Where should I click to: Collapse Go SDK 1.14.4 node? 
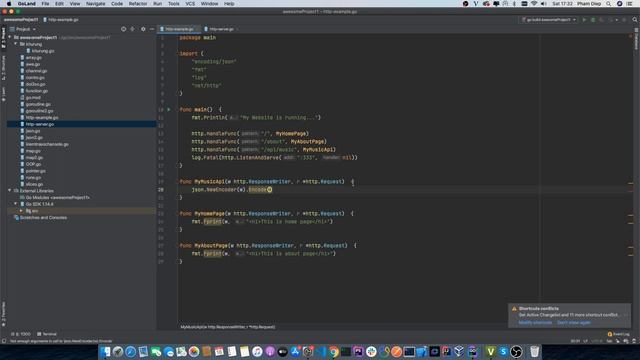tap(16, 204)
